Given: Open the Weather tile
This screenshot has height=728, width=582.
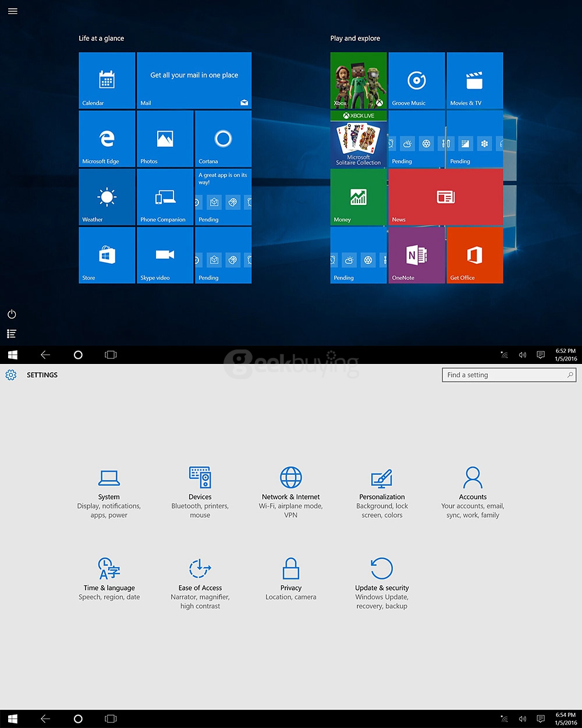Looking at the screenshot, I should click(107, 197).
